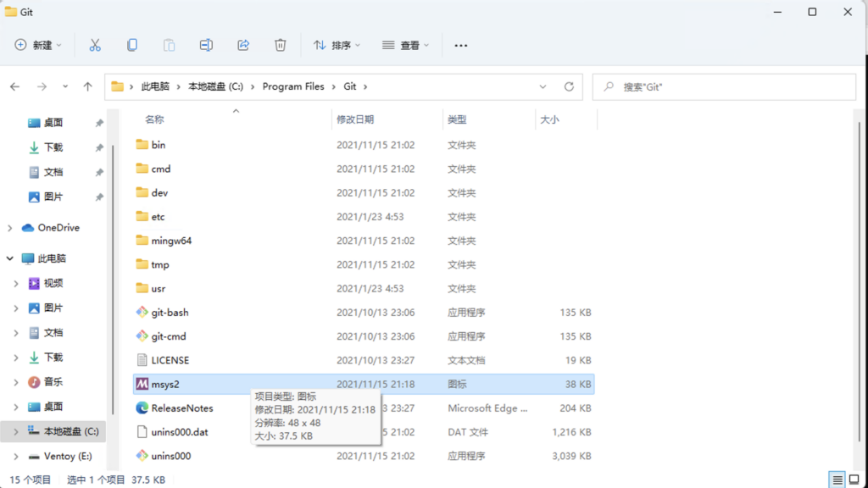Viewport: 868px width, 488px height.
Task: Expand the 视频 tree node
Action: click(x=16, y=283)
